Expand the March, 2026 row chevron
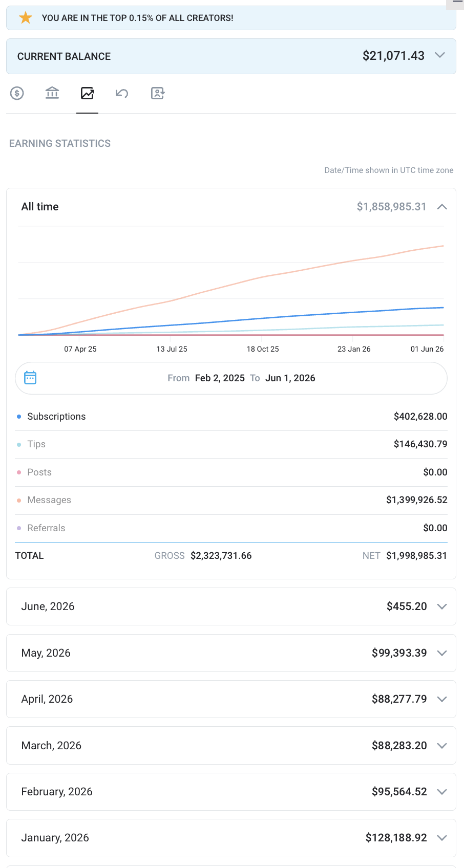The image size is (464, 868). point(442,746)
